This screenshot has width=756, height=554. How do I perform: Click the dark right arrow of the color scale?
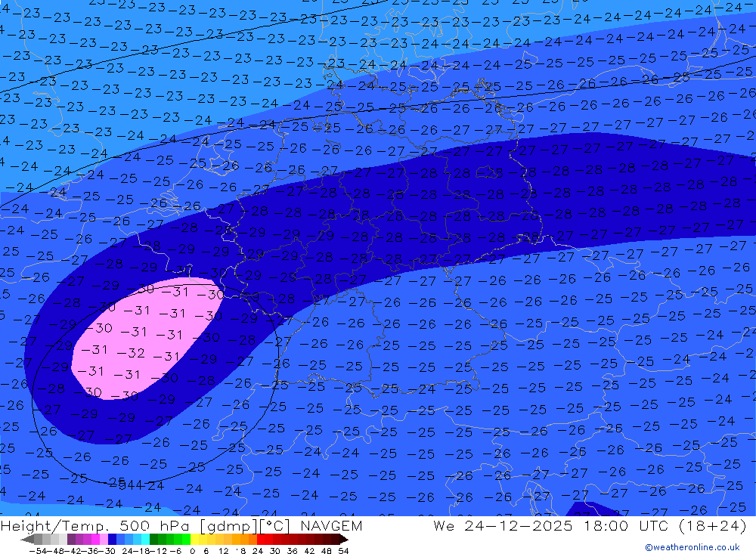[x=344, y=539]
